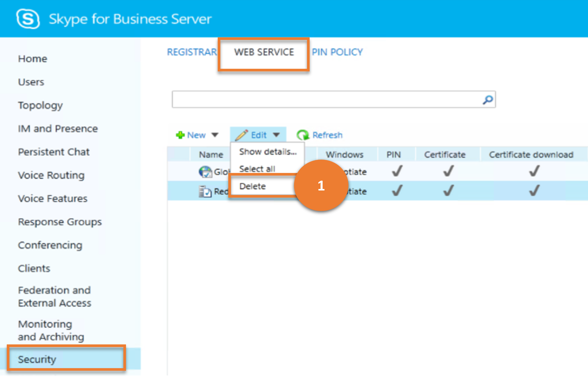Open Topology in the sidebar
This screenshot has height=377, width=588.
pos(40,106)
